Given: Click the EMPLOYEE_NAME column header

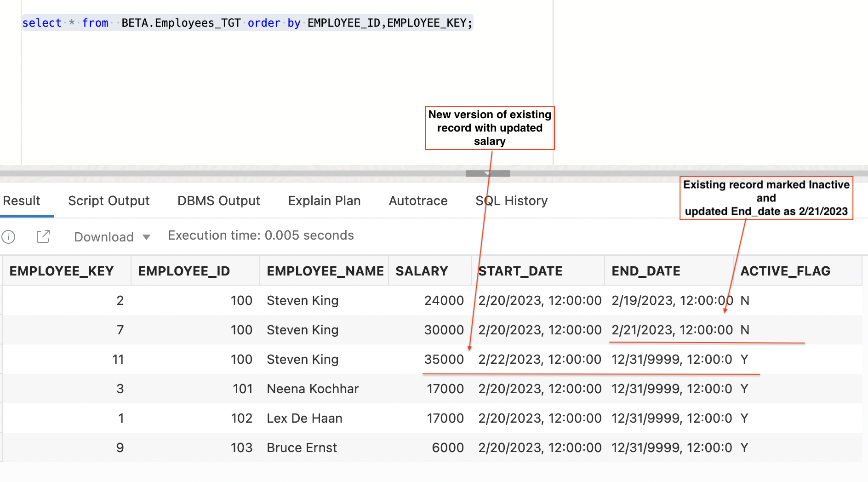Looking at the screenshot, I should pos(325,271).
